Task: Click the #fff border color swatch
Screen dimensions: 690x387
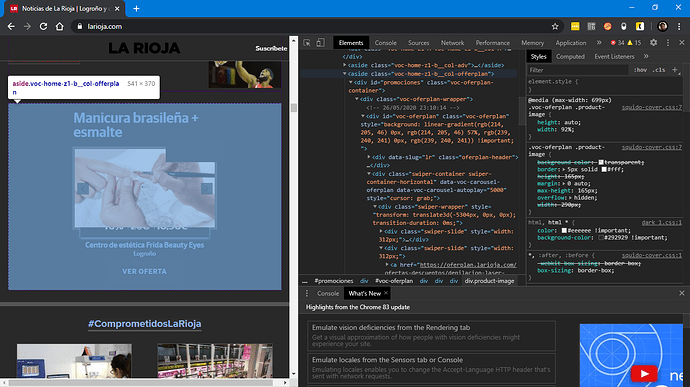Action: tap(604, 170)
